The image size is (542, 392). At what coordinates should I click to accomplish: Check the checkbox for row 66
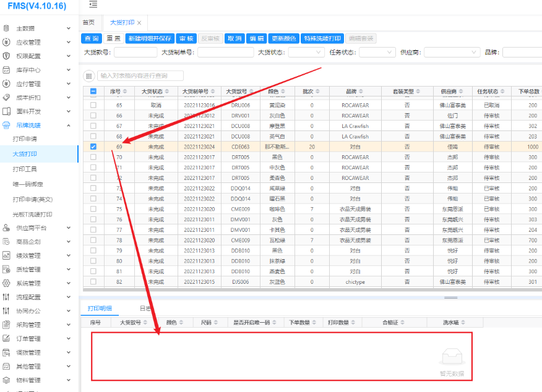tap(93, 116)
